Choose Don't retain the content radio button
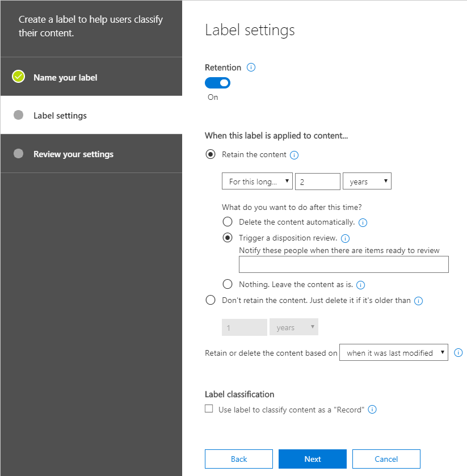467x476 pixels. pos(211,300)
